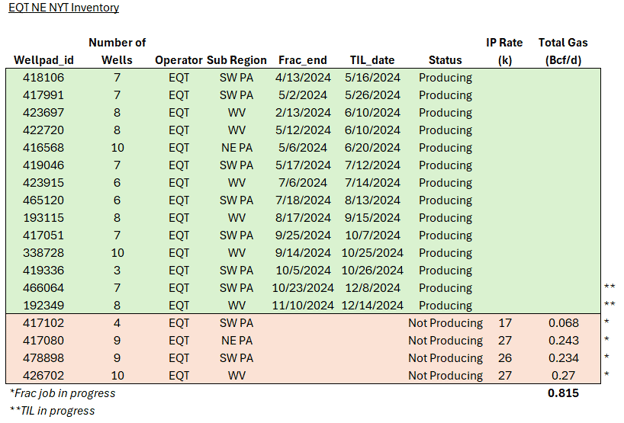Click wellpad id 466064
624x423 pixels.
point(43,288)
